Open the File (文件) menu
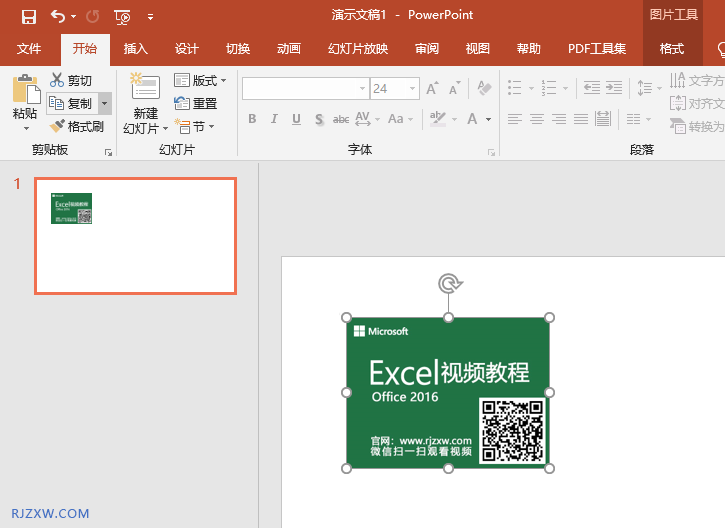This screenshot has height=528, width=725. tap(29, 49)
